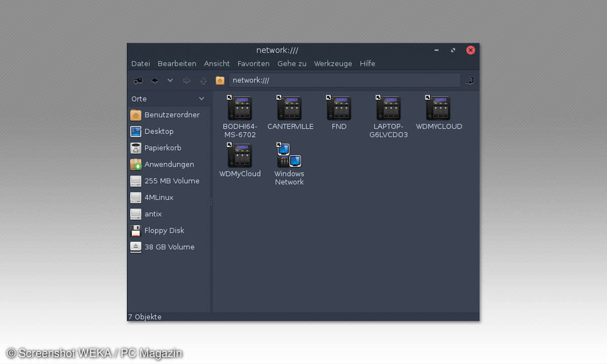Viewport: 607px width, 364px height.
Task: Click the forward navigation arrow
Action: click(187, 80)
